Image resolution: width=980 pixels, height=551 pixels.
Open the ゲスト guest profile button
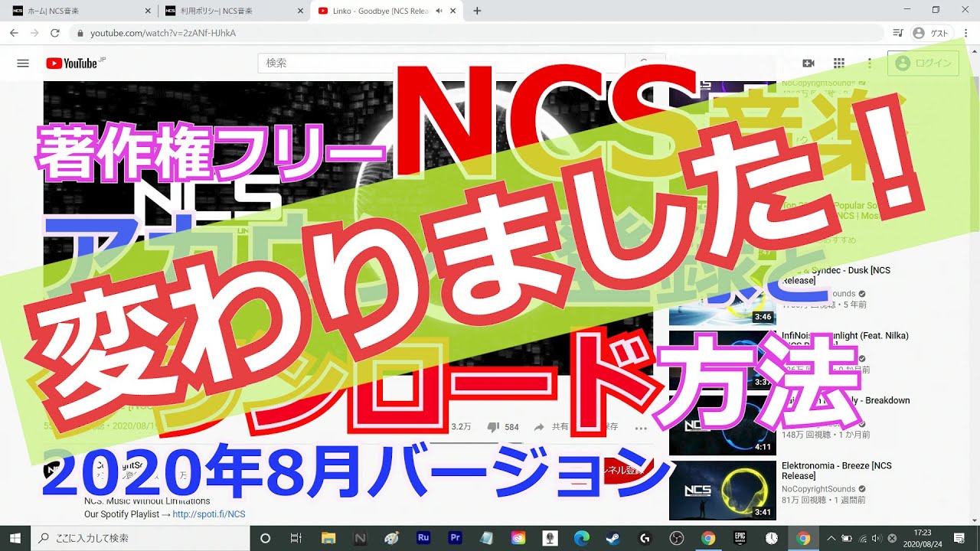click(932, 33)
